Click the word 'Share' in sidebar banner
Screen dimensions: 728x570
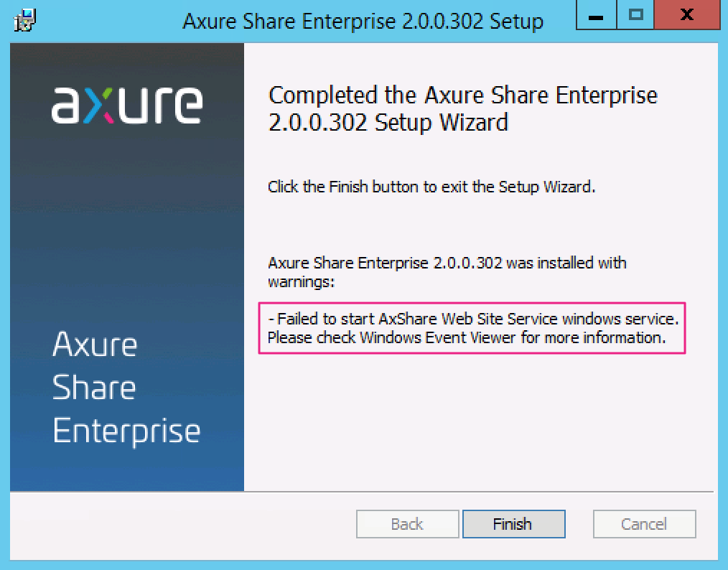click(94, 388)
